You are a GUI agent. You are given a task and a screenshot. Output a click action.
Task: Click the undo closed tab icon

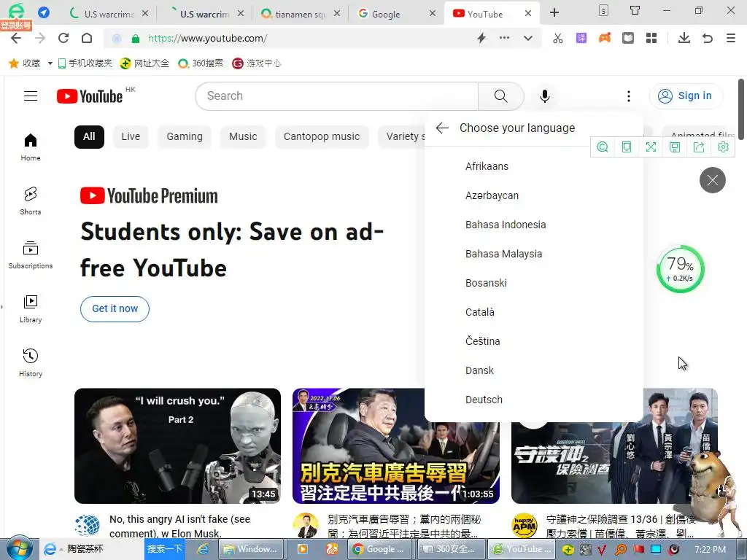pos(708,38)
